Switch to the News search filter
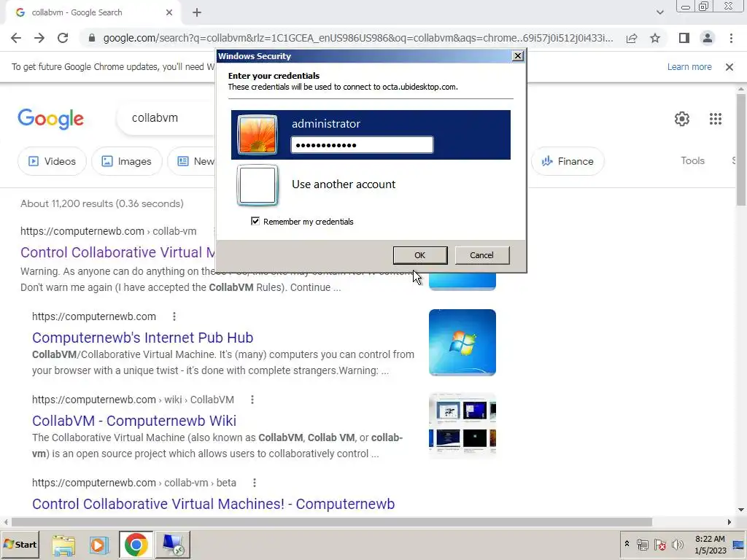Screen dimensions: 747x560 193,161
